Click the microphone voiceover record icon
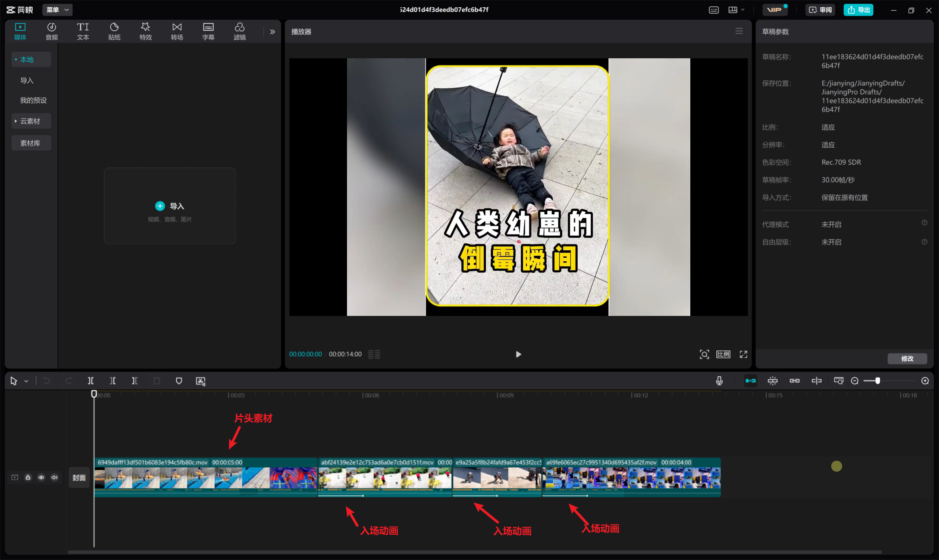This screenshot has height=560, width=939. 719,381
